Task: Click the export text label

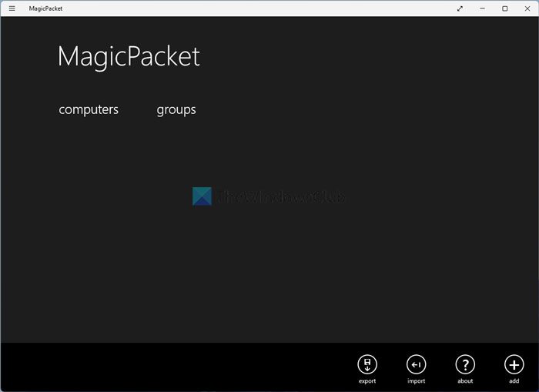Action: pos(367,381)
